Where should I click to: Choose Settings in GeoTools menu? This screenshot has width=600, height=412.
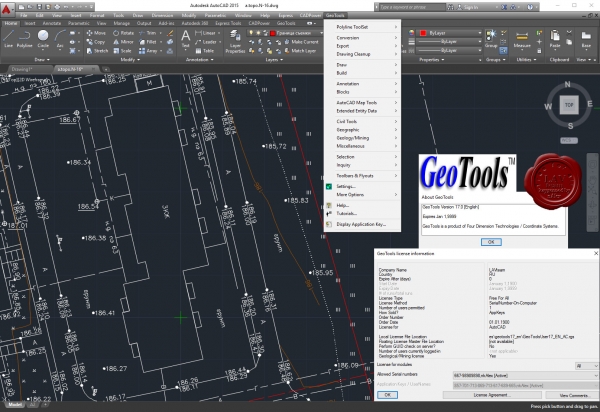pyautogui.click(x=362, y=187)
